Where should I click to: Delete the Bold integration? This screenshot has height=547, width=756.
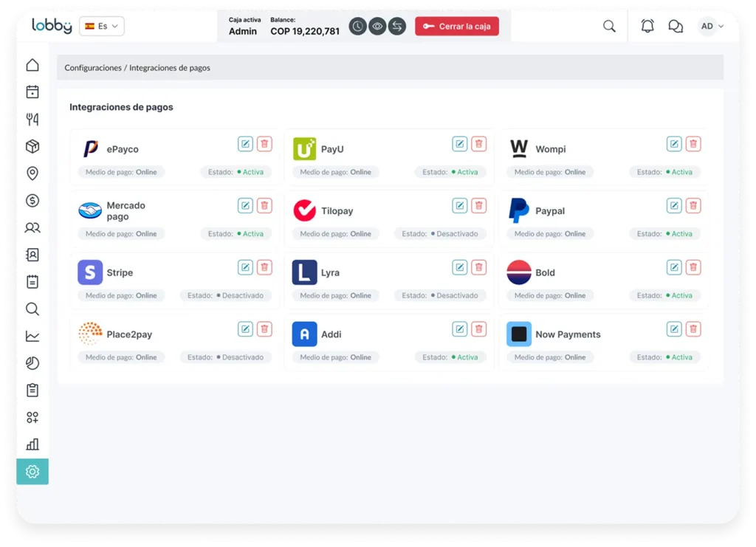693,267
